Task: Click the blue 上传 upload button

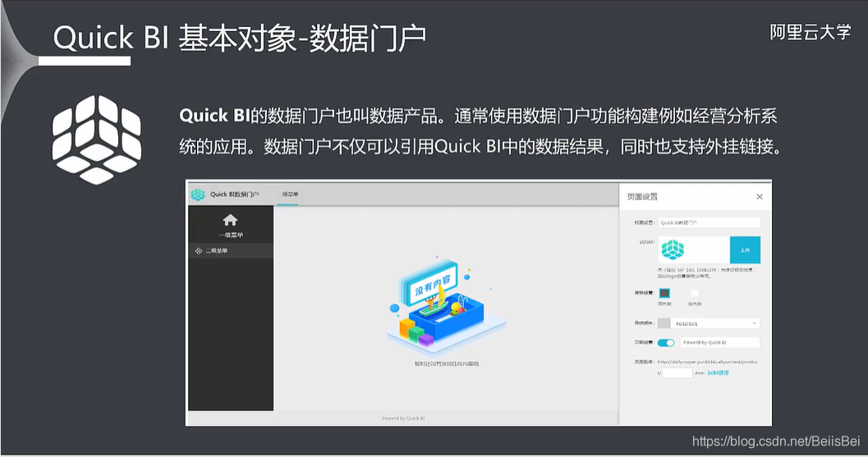Action: (745, 250)
